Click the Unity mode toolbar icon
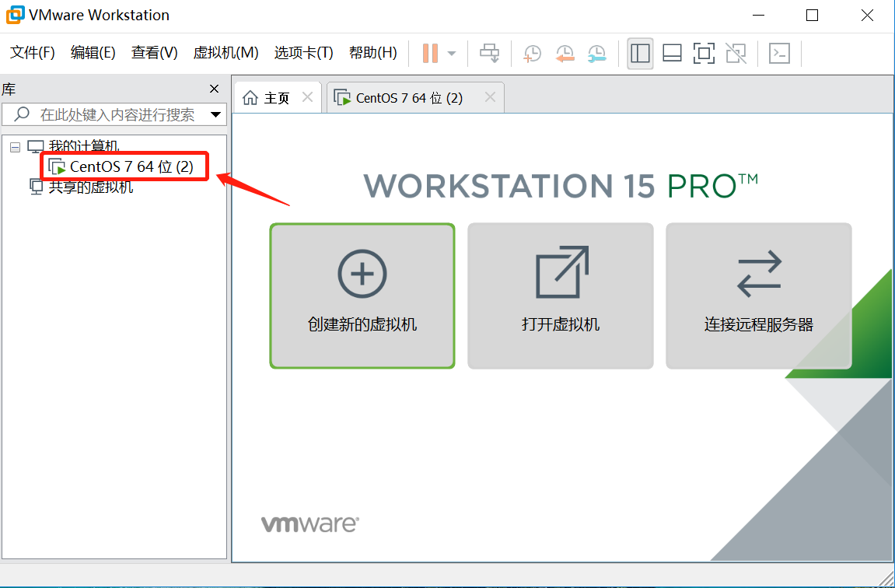Image resolution: width=895 pixels, height=588 pixels. (x=736, y=54)
